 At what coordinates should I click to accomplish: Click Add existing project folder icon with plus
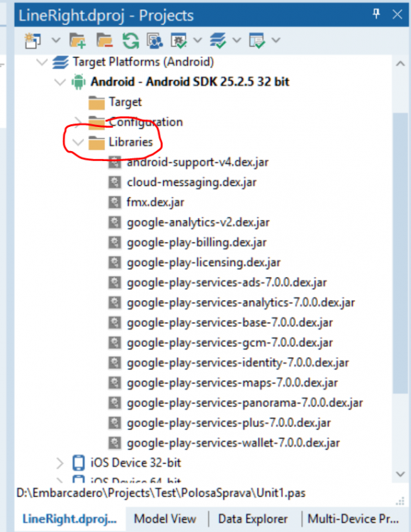[x=77, y=40]
